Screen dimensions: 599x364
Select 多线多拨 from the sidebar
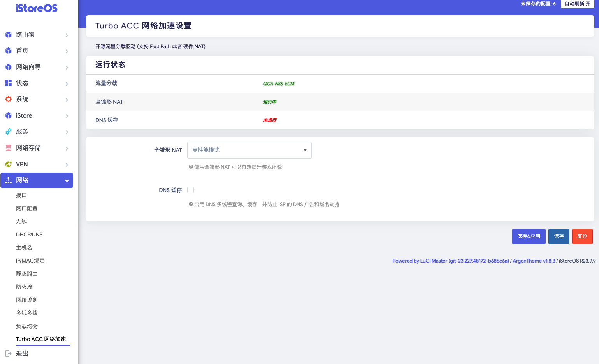[x=26, y=313]
